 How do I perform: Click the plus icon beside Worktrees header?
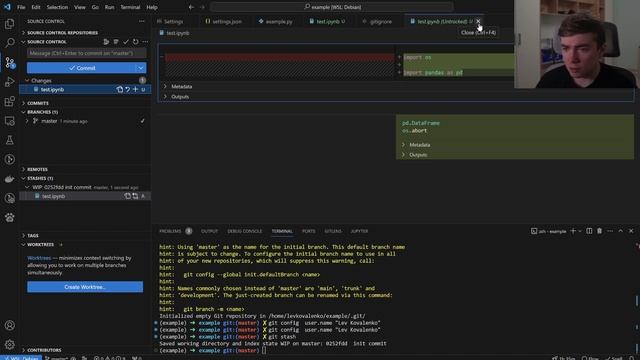point(61,244)
